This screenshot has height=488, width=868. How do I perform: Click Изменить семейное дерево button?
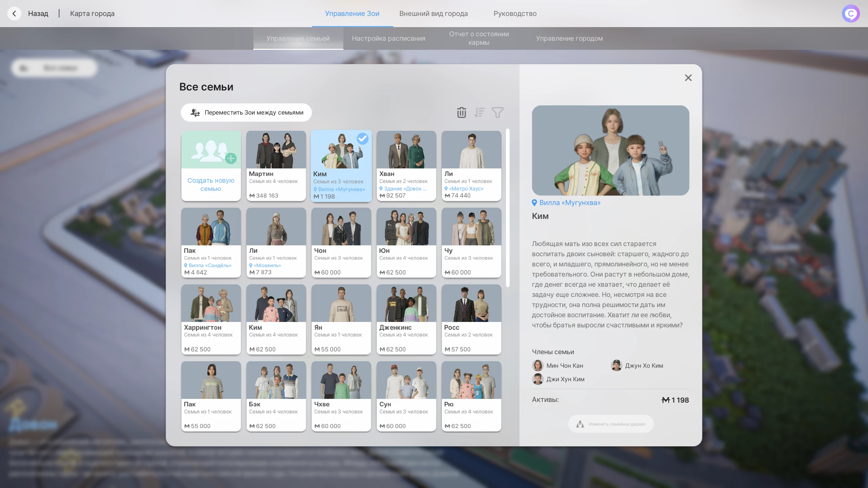point(611,424)
